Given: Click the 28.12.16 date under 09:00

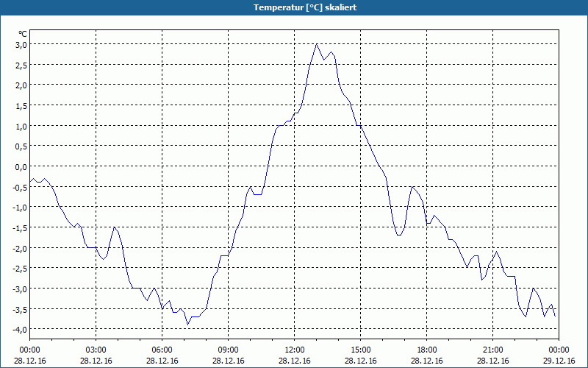Looking at the screenshot, I should tap(229, 361).
